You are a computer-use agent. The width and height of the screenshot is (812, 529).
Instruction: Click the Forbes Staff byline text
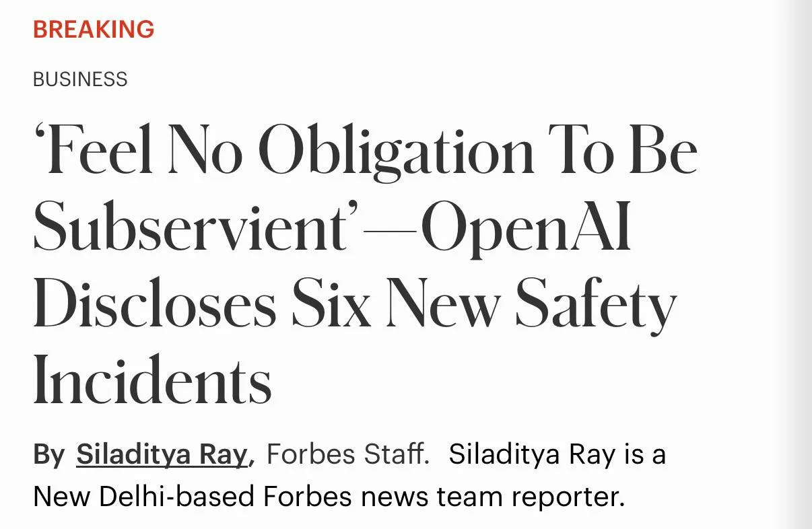[x=347, y=455]
